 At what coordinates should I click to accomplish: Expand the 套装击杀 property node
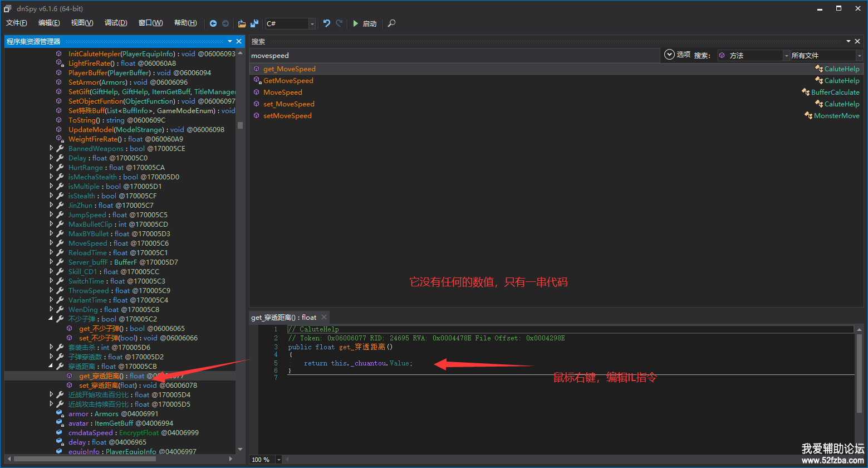52,347
